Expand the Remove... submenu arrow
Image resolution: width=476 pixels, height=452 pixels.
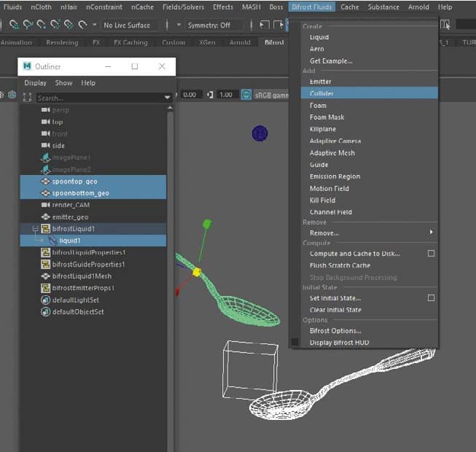pos(431,233)
